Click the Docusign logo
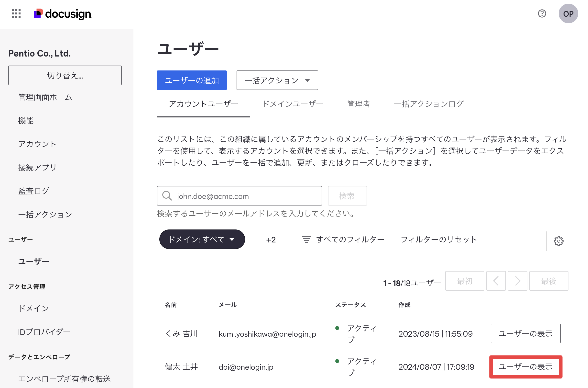Image resolution: width=588 pixels, height=388 pixels. coord(63,14)
